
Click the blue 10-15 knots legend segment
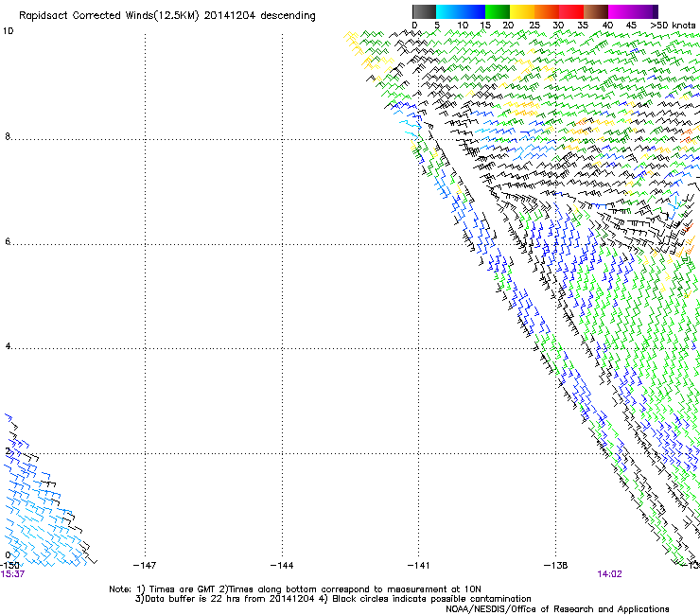473,11
